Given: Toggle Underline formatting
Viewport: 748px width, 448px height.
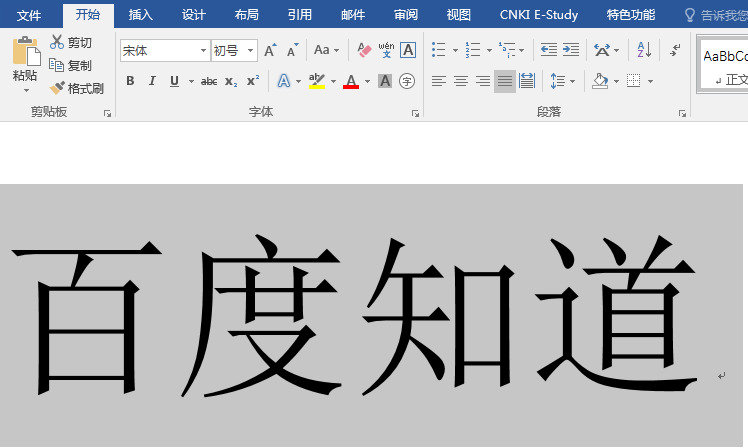Looking at the screenshot, I should [x=174, y=81].
